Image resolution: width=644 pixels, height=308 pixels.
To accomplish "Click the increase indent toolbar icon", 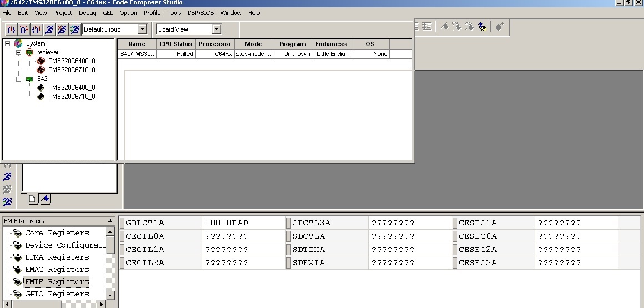I will [427, 26].
